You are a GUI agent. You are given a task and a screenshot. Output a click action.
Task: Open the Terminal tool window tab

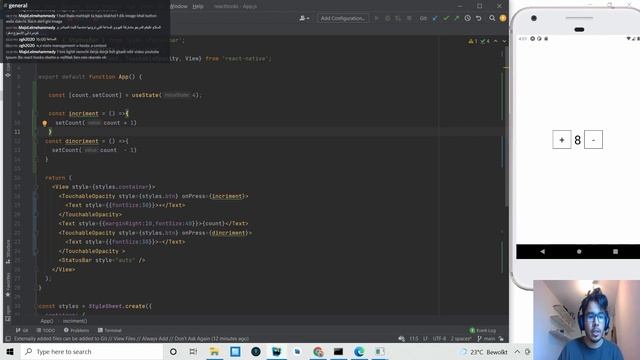point(110,330)
